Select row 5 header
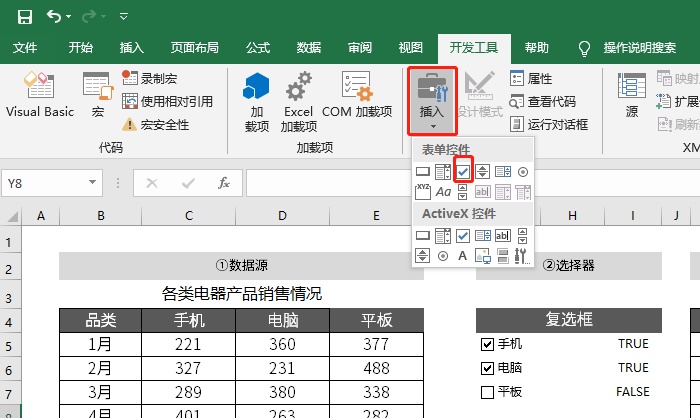The height and width of the screenshot is (418, 700). pos(9,347)
